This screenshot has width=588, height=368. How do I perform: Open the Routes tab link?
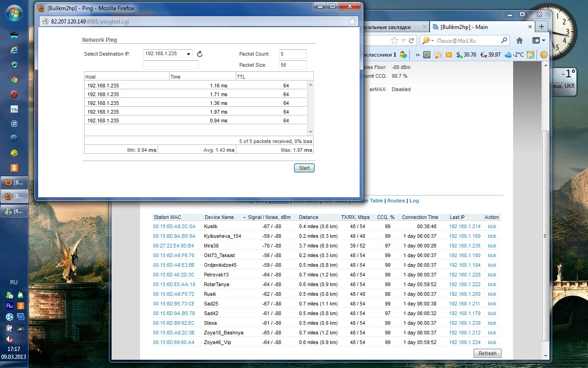396,201
